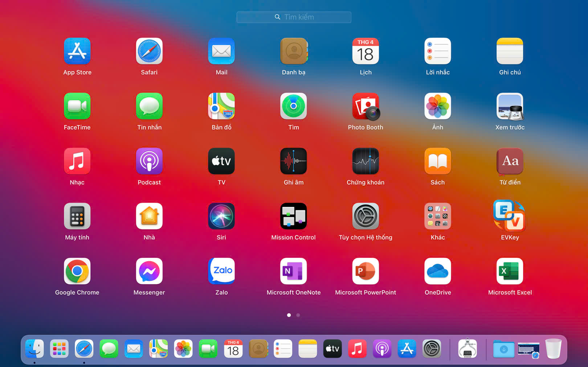
Task: Open Finder in the Dock
Action: coord(34,349)
